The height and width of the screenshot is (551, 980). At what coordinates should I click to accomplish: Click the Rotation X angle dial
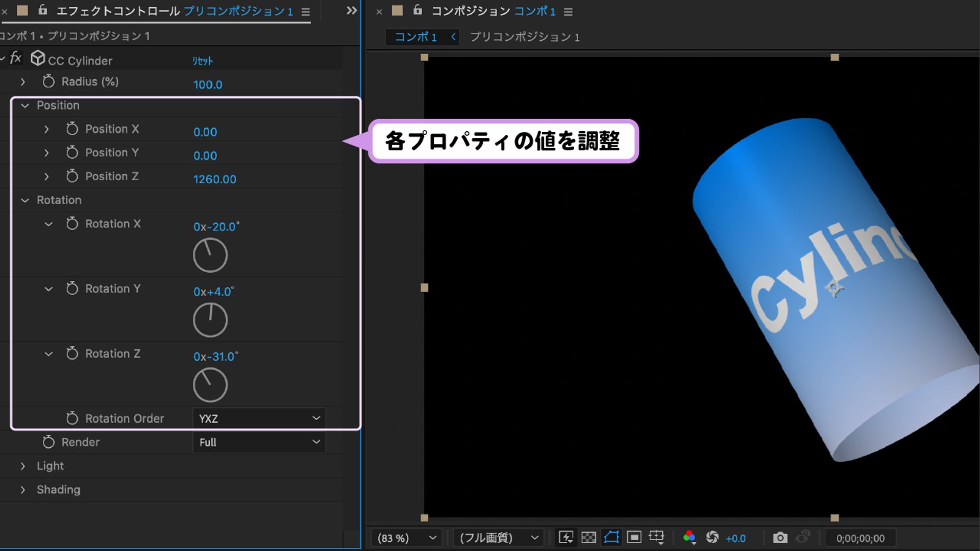[x=210, y=255]
